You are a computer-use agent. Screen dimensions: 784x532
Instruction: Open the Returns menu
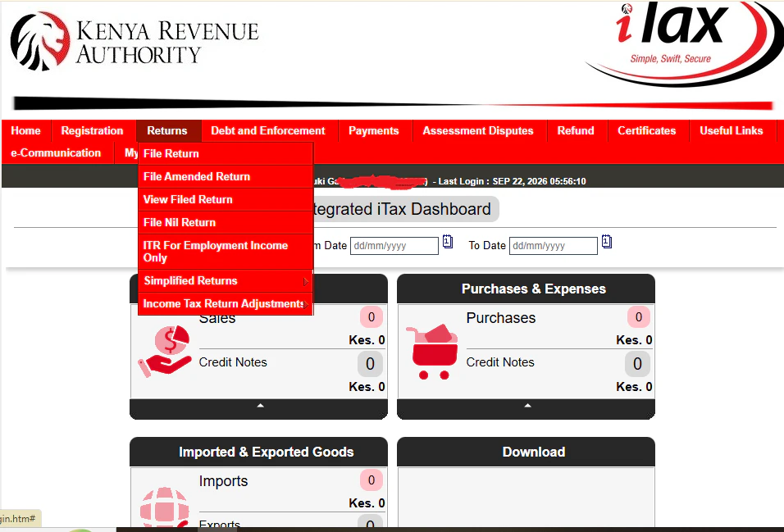167,131
